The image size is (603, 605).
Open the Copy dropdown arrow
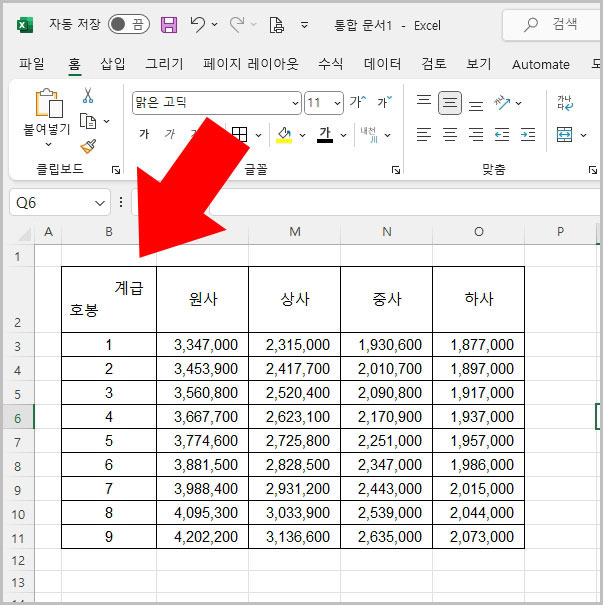[106, 122]
